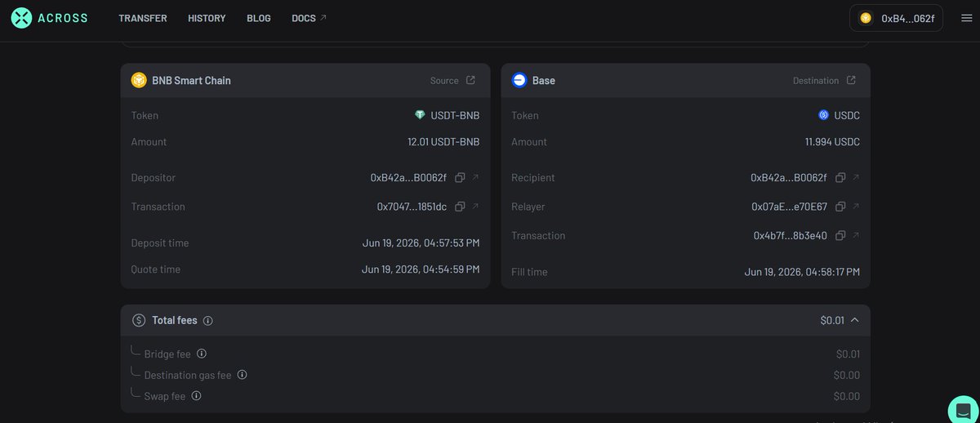Open the chat support widget
The image size is (980, 423).
pyautogui.click(x=963, y=409)
